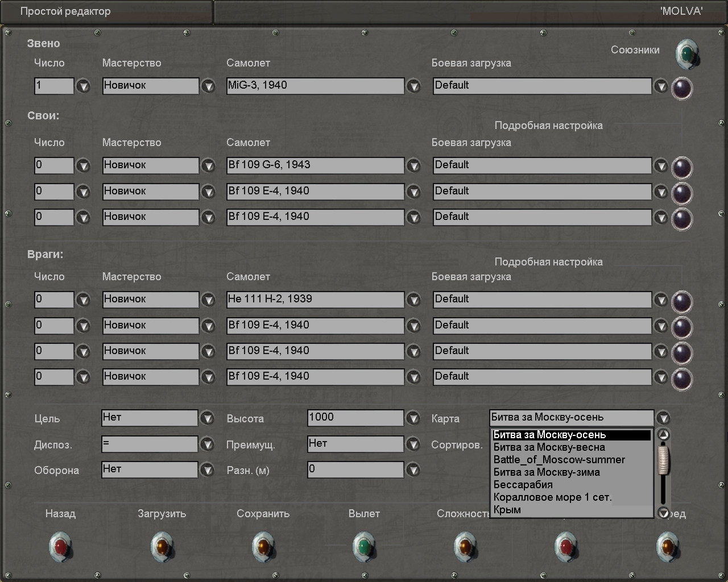Click the Разн. (м) value field
728x582 pixels.
coord(355,469)
